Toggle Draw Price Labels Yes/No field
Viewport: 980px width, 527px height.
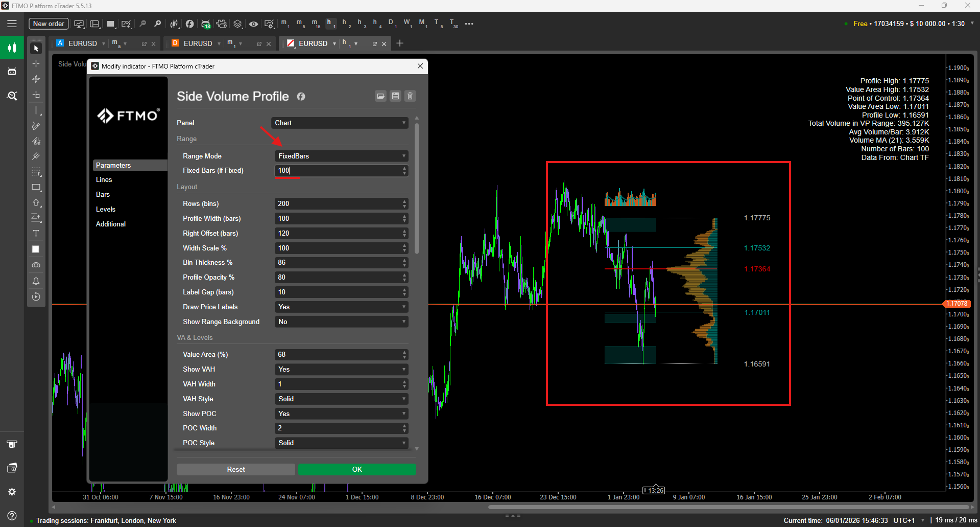click(341, 307)
